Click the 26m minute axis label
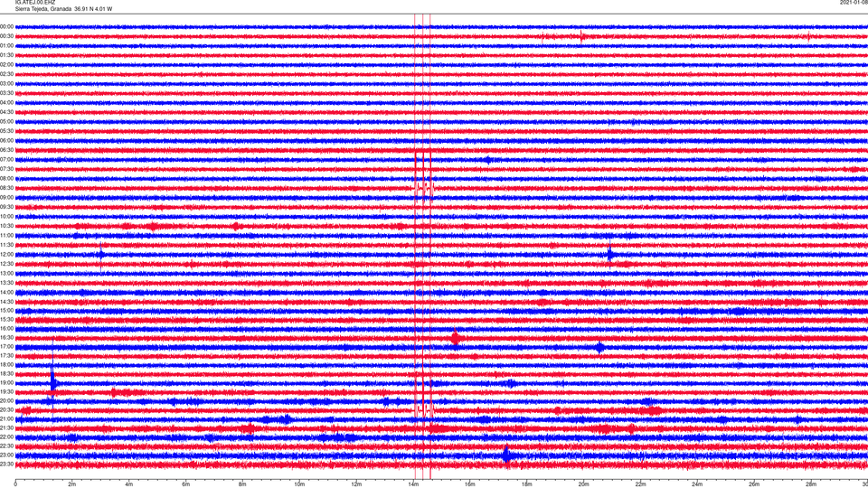Viewport: 868px width, 488px height. pyautogui.click(x=754, y=484)
